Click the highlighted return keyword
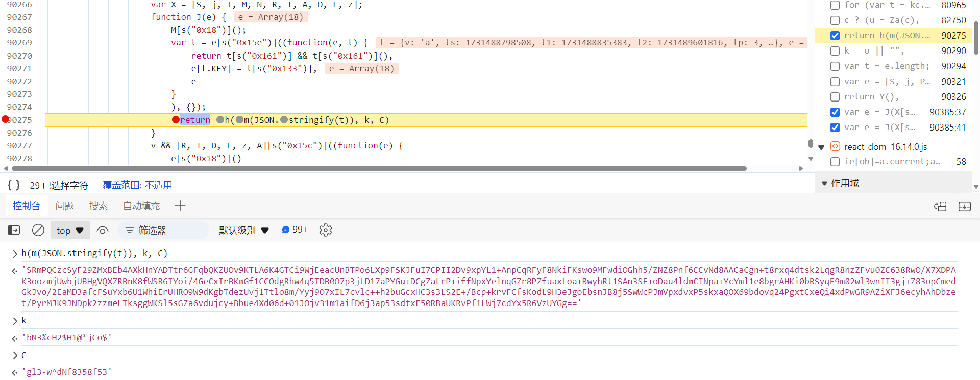Screen dimensions: 980x380 195,120
